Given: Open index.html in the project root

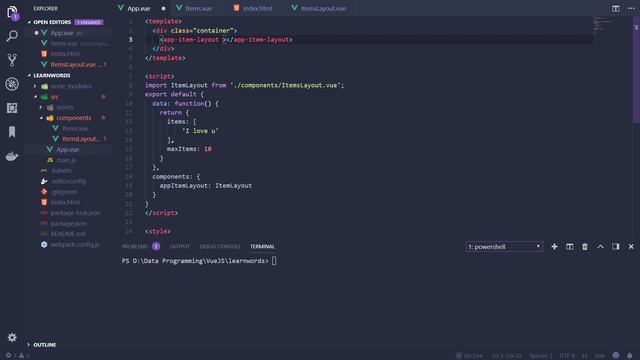Looking at the screenshot, I should [x=65, y=202].
